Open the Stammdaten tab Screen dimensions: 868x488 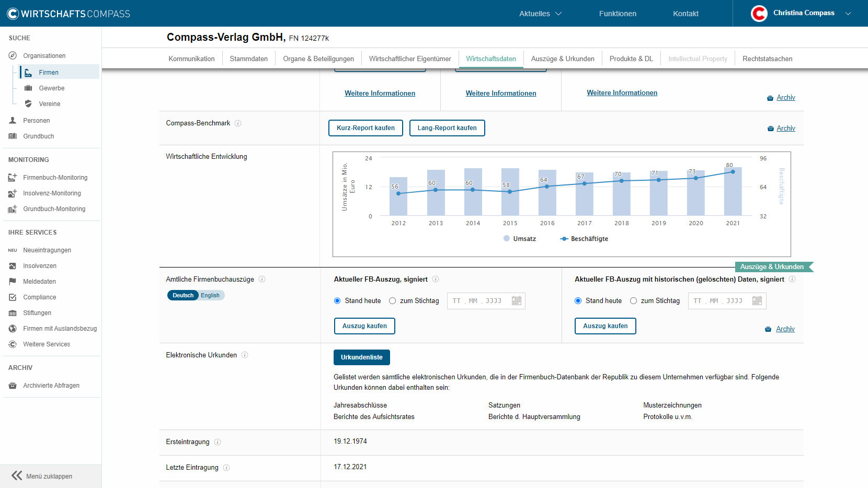248,59
